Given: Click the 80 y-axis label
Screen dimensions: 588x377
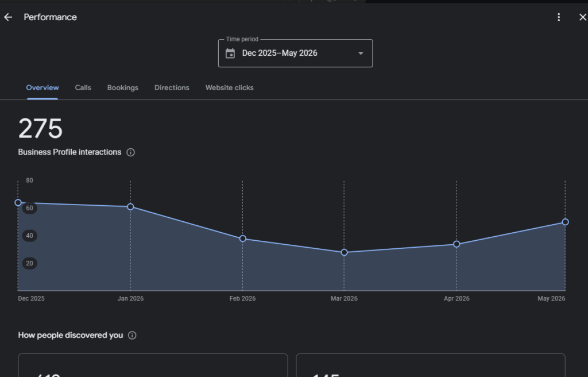Looking at the screenshot, I should click(30, 180).
